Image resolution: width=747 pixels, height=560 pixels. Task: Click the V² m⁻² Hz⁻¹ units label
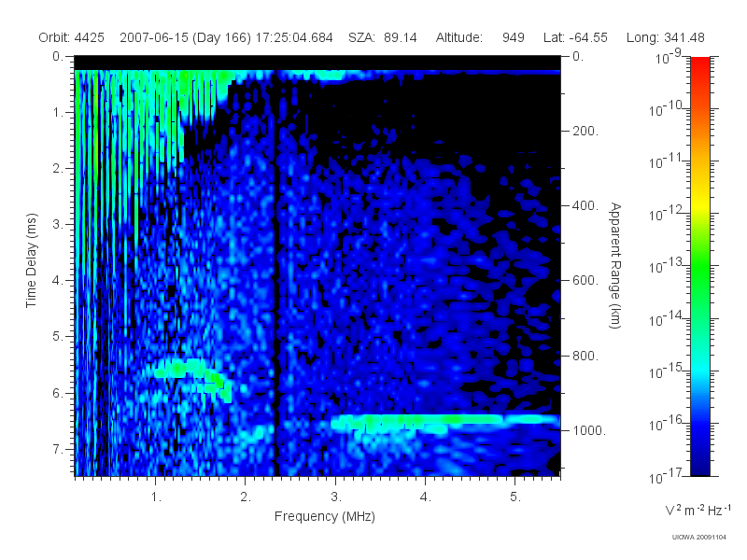tap(697, 510)
